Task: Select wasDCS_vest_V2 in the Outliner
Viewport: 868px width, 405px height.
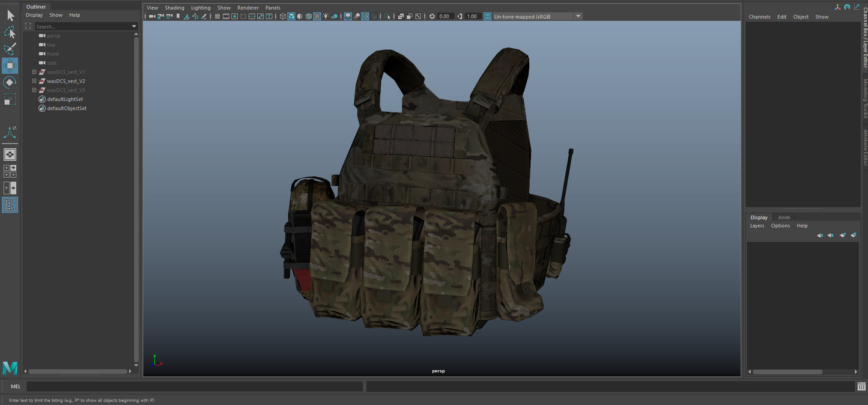Action: [66, 81]
